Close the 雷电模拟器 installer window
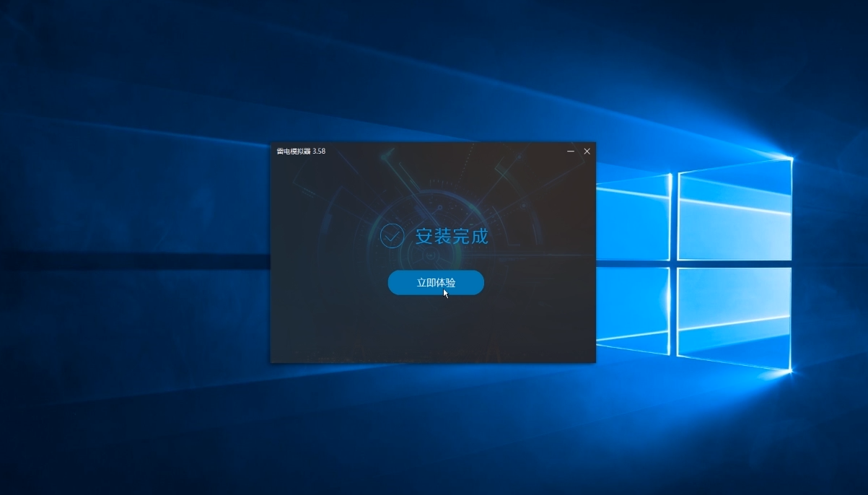Viewport: 868px width, 495px height. [587, 152]
